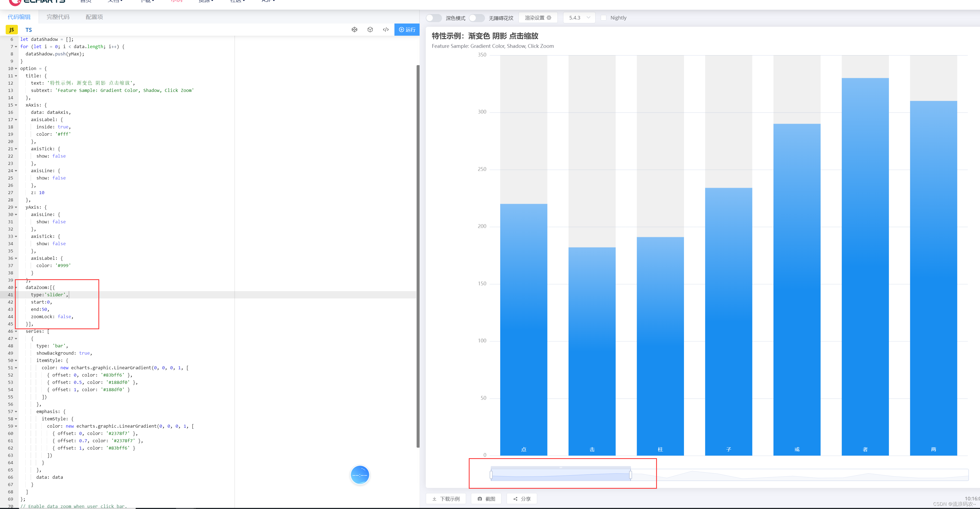Collapse the yAxis block at line 29

(16, 207)
